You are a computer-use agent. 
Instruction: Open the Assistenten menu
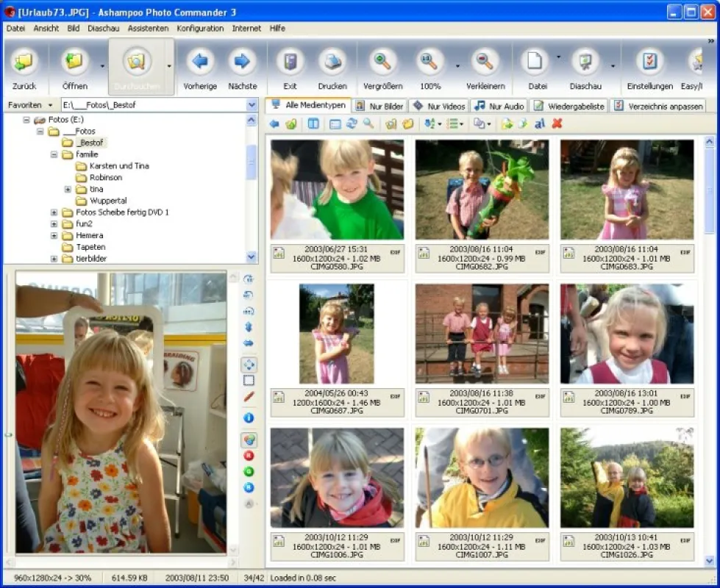tap(148, 29)
